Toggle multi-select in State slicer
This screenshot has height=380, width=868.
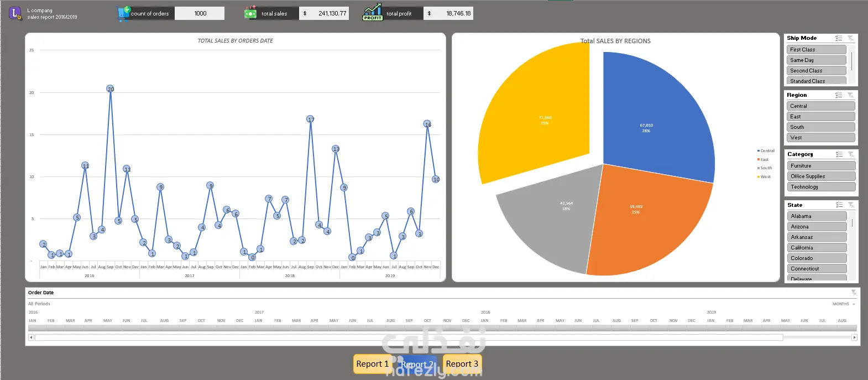point(839,205)
